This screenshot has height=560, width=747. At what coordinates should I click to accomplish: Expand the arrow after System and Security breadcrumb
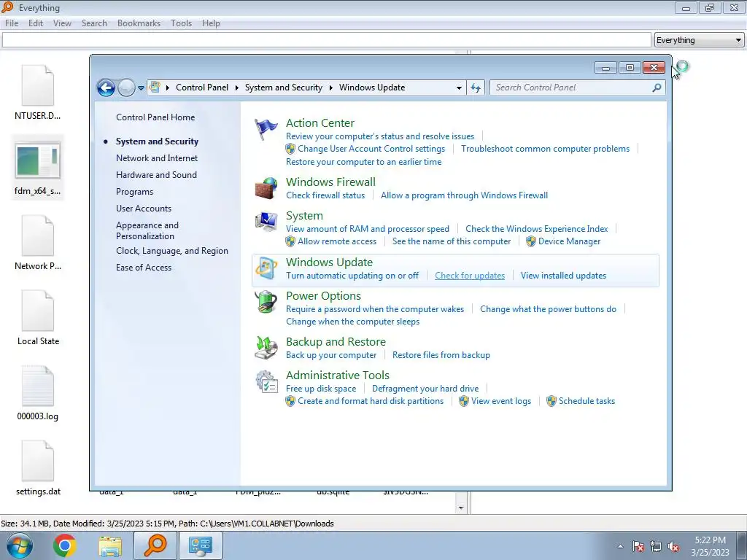coord(330,87)
